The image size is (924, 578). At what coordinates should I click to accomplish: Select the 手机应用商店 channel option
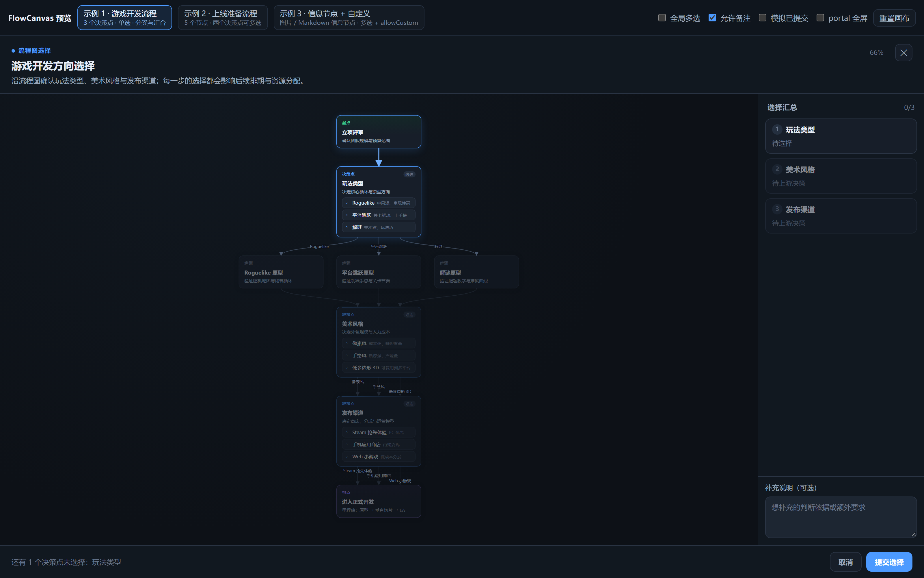coord(378,444)
